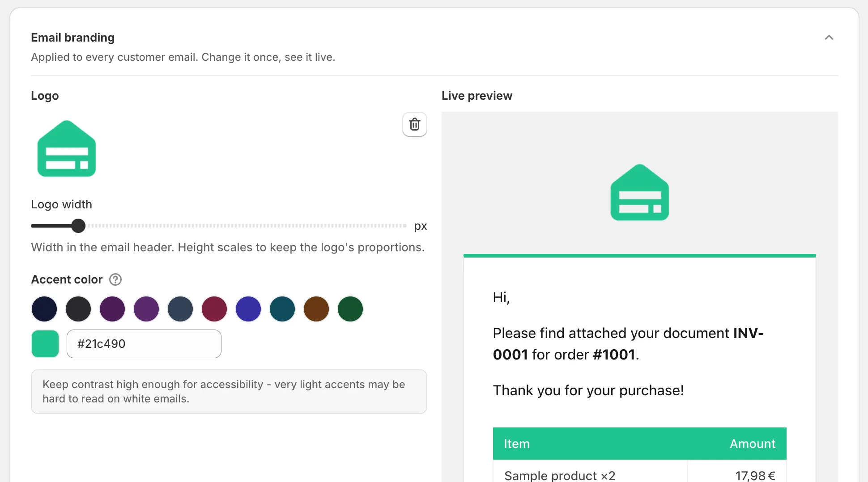Click the '17,98 €' amount cell
This screenshot has height=482, width=868.
755,475
